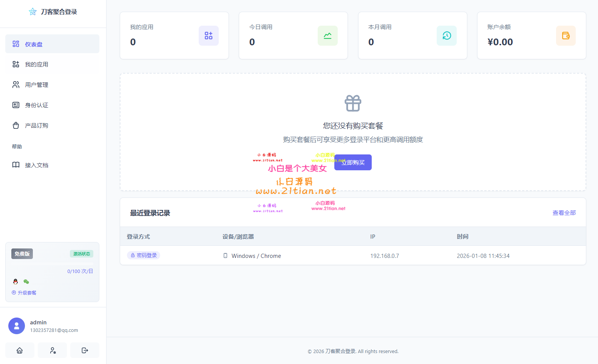Open 接入文档 under the 帮助 section
Screen dimensions: 598x364
[x=52, y=165]
